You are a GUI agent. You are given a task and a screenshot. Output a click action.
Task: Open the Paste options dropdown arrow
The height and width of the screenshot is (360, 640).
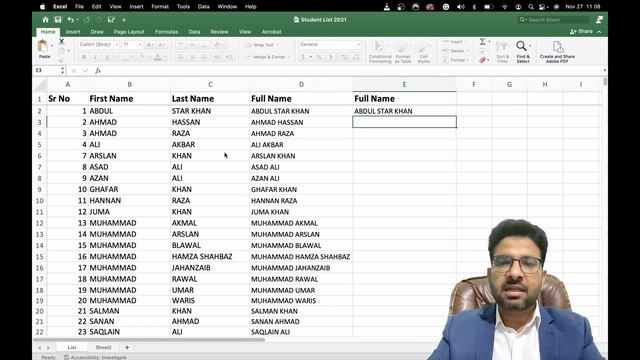(52, 46)
